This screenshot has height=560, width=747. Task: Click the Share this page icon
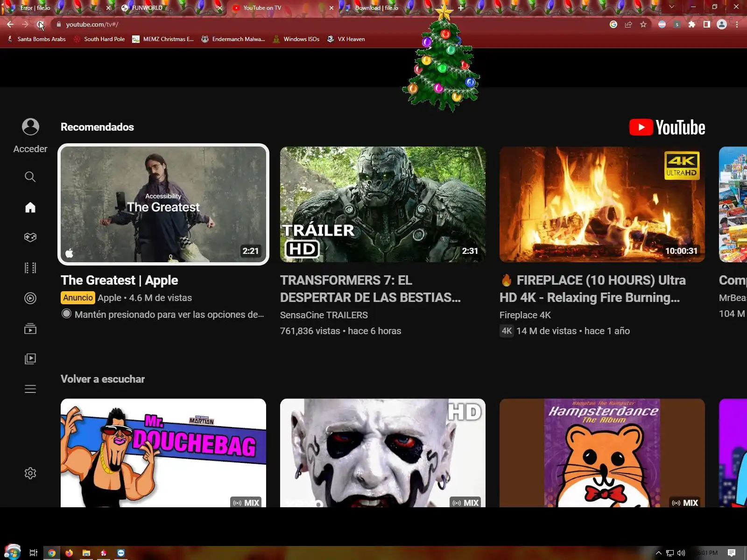pyautogui.click(x=628, y=24)
